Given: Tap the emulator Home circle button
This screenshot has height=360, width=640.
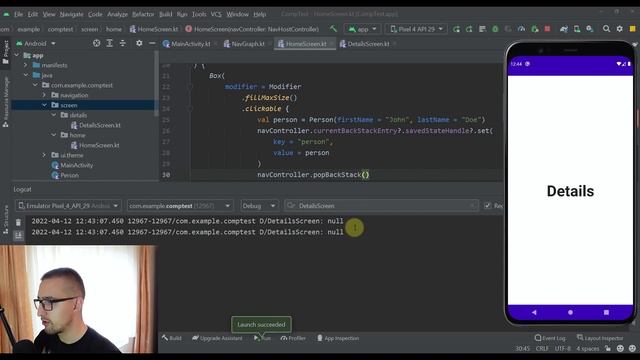Looking at the screenshot, I should pos(570,312).
